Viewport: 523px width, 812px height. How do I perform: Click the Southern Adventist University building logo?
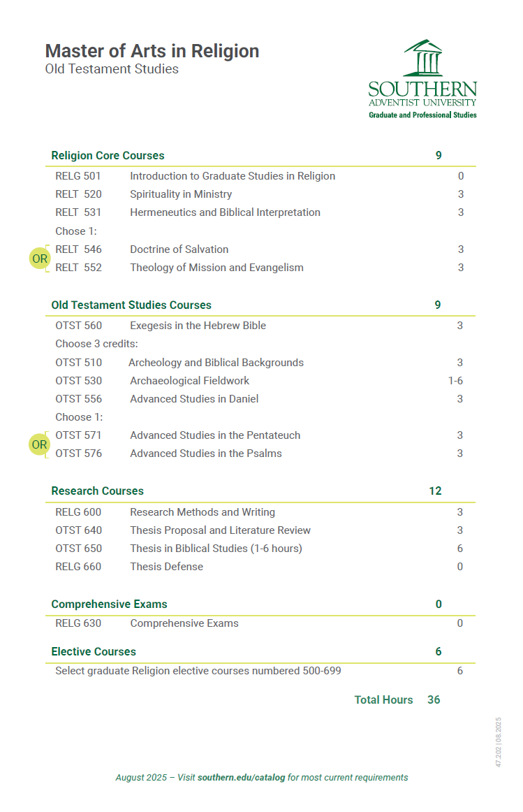click(423, 59)
